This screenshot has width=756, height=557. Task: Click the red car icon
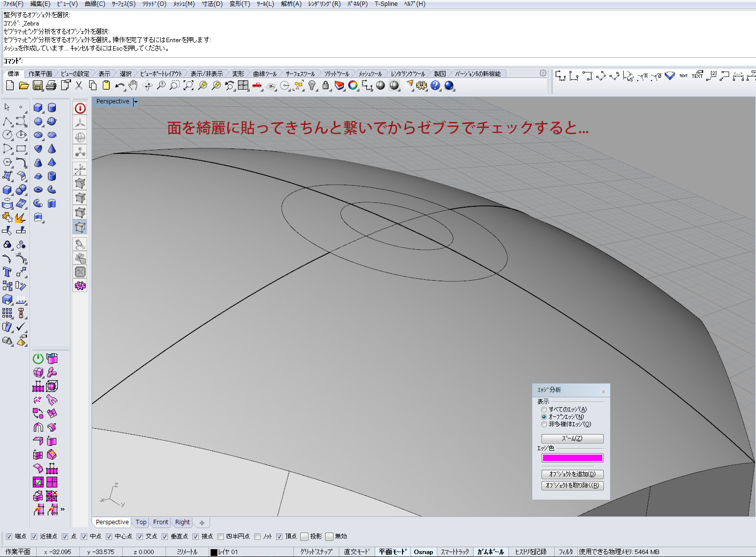[257, 86]
